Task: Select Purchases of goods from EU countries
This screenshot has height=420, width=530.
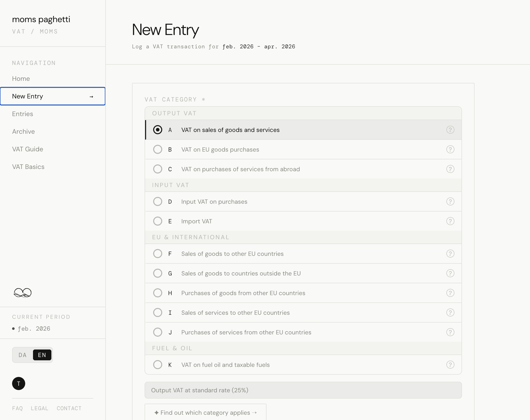Action: (x=158, y=293)
